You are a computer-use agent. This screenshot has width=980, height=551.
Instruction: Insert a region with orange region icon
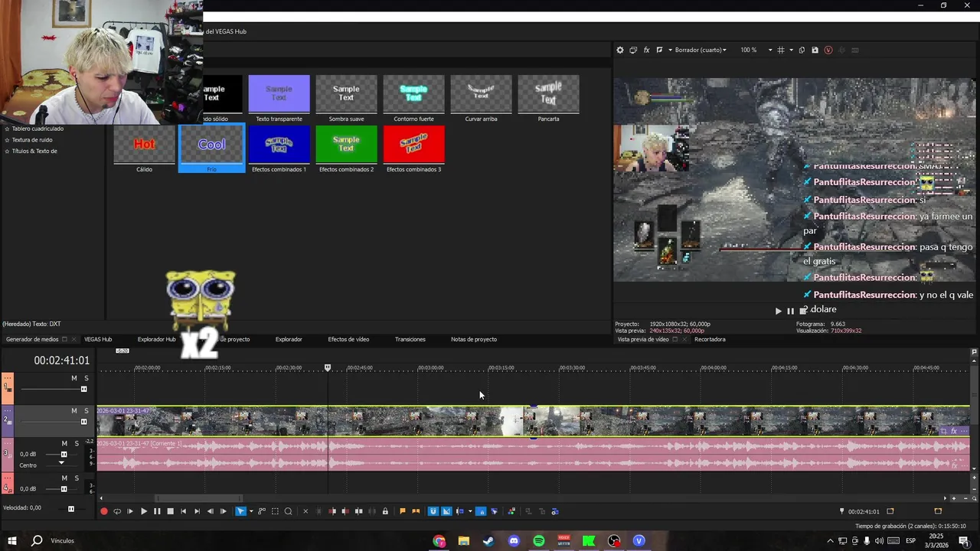click(416, 511)
